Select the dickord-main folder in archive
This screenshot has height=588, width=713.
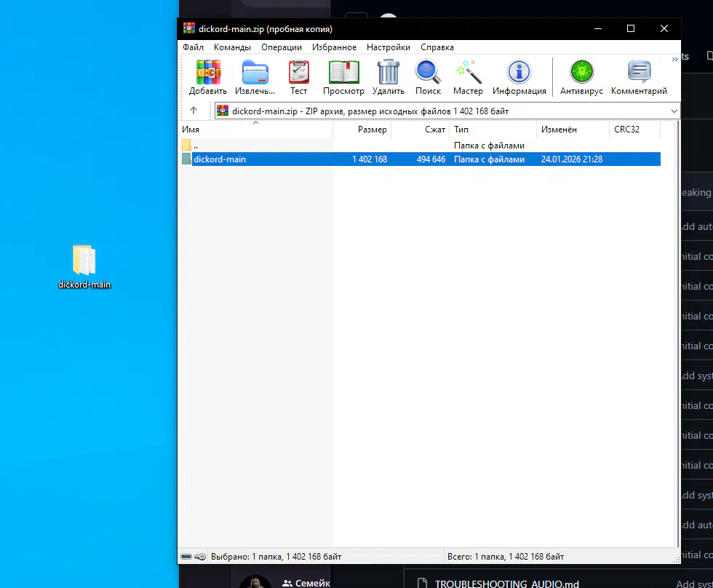point(220,159)
